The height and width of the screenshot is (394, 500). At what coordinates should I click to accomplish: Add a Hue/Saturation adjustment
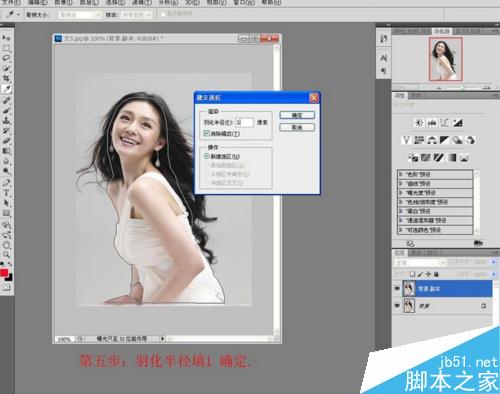tap(419, 140)
